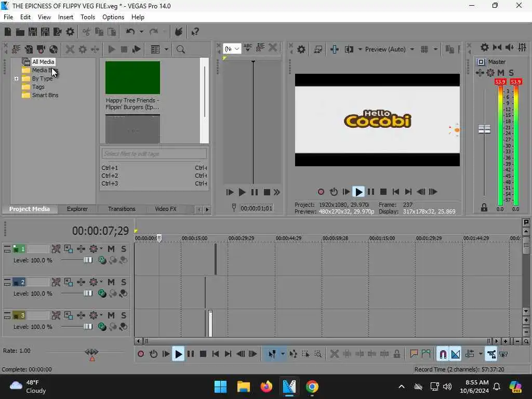Stop playback in the timeline transport
532x399 pixels.
coord(203,354)
